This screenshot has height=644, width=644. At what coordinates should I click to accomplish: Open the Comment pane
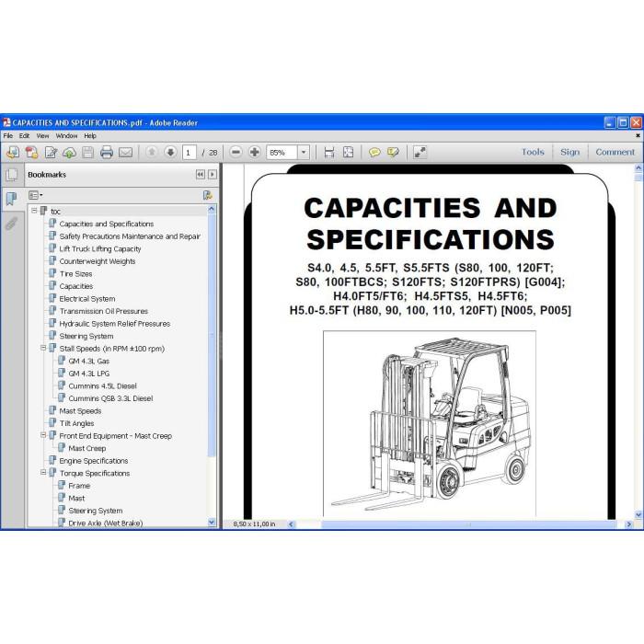[615, 152]
